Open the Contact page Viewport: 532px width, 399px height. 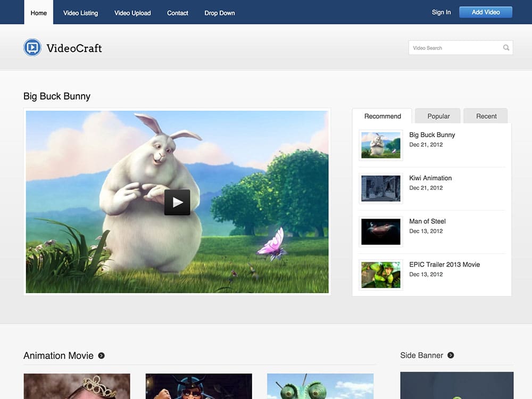(x=178, y=13)
